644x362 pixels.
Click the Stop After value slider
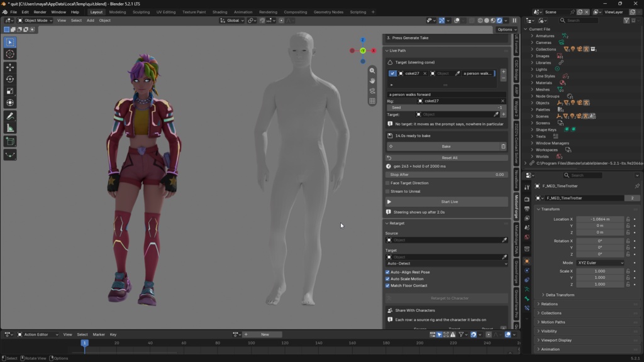(x=447, y=175)
